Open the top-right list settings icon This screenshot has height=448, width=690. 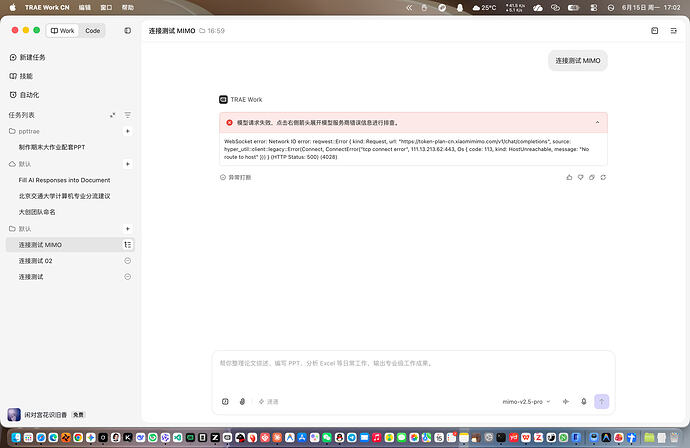click(674, 31)
